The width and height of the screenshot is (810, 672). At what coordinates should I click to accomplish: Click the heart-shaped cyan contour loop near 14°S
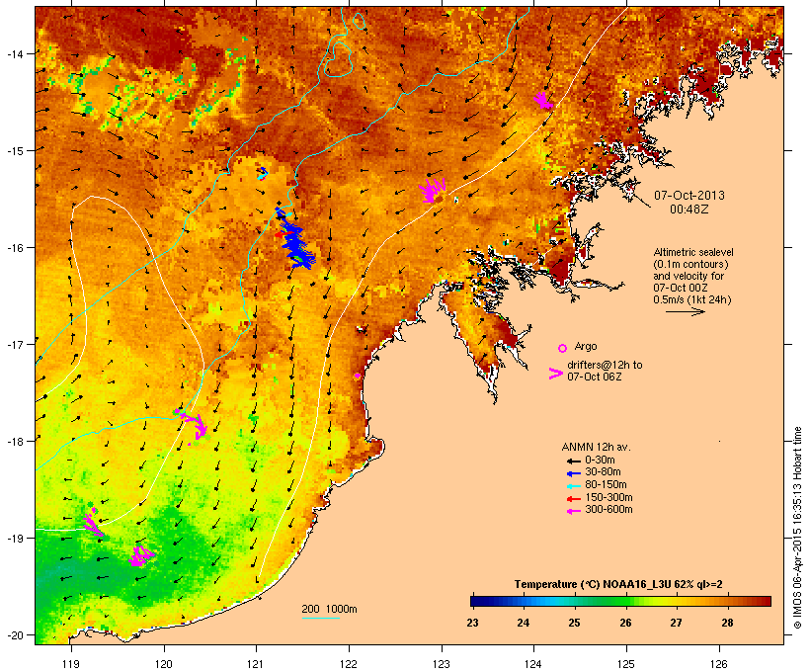[x=337, y=58]
